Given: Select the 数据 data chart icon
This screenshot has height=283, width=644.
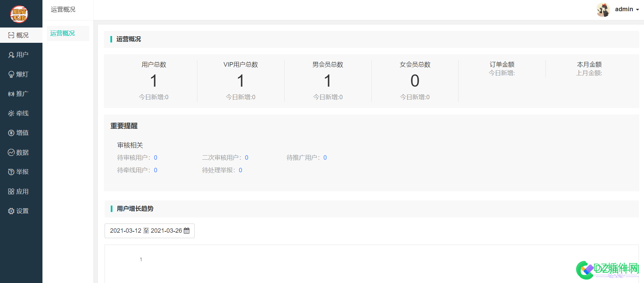Looking at the screenshot, I should point(11,153).
